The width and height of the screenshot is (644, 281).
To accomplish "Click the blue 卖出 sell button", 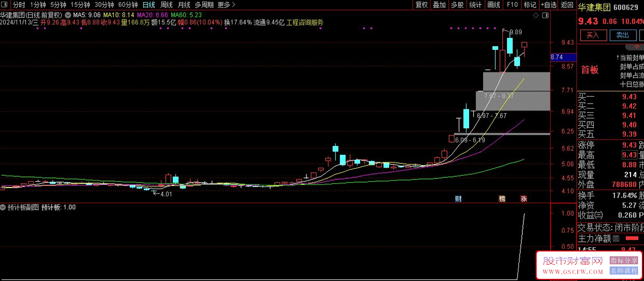I will [623, 35].
